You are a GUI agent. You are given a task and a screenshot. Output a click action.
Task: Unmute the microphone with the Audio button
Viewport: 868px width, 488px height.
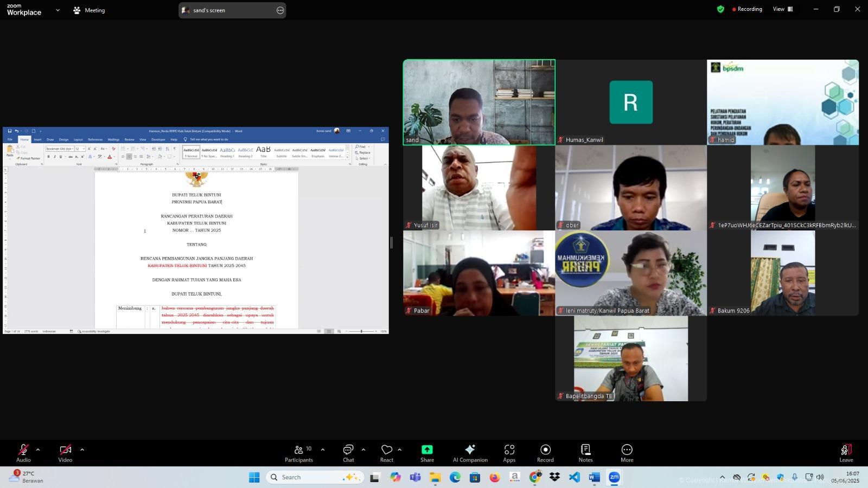[23, 453]
